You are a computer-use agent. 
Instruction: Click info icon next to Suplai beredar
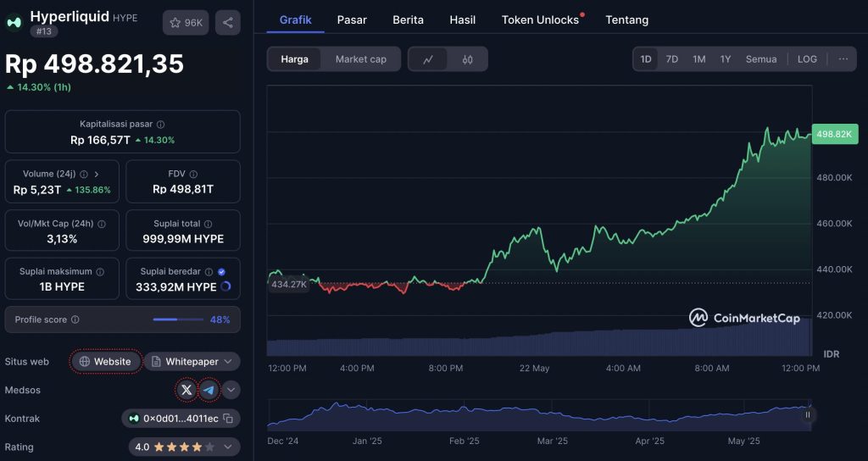pyautogui.click(x=209, y=272)
